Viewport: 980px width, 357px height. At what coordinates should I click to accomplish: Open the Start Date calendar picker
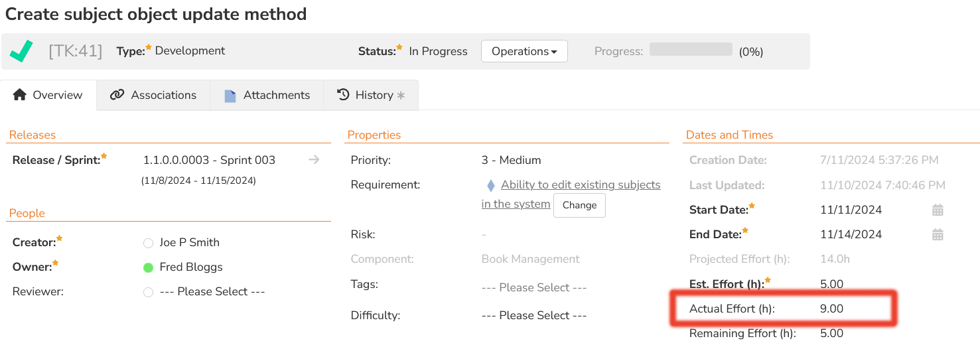point(938,210)
